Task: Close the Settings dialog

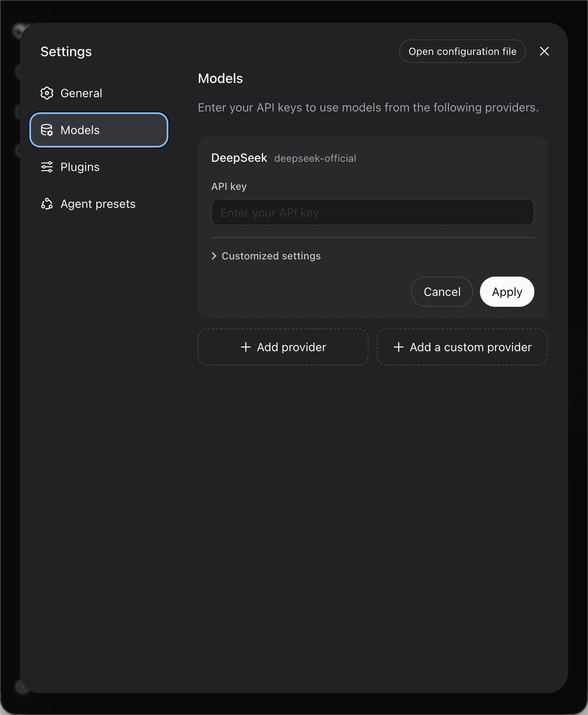Action: click(544, 51)
